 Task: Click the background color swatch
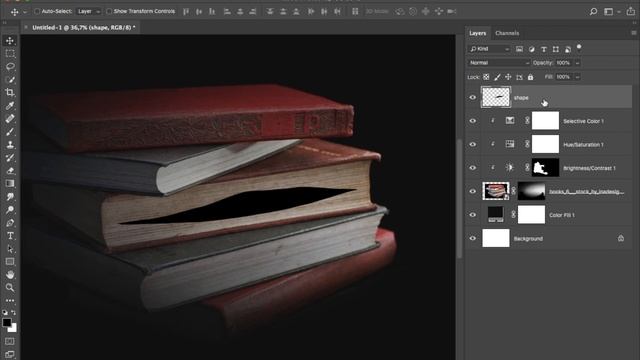14,329
